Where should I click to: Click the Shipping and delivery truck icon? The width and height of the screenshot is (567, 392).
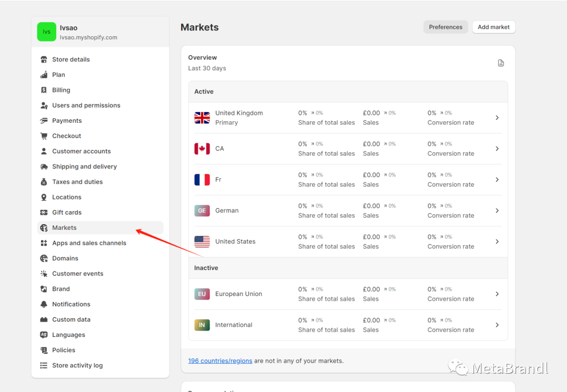[x=44, y=166]
